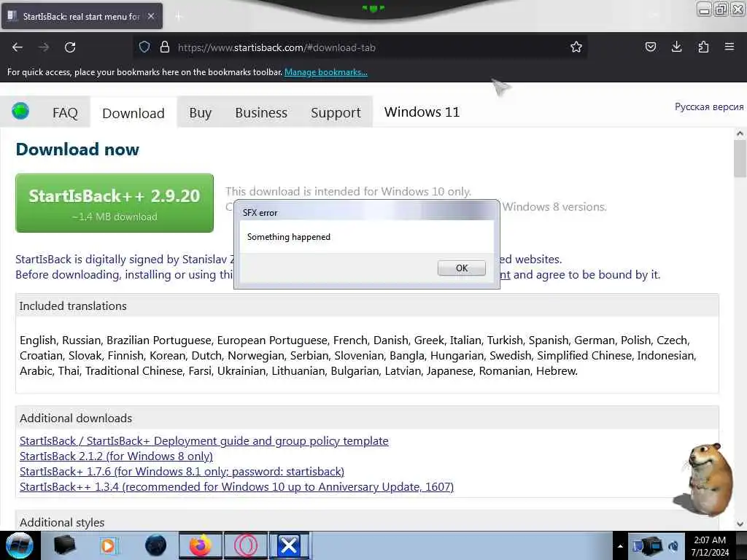Click the site security padlock icon
The width and height of the screenshot is (747, 560).
(165, 47)
